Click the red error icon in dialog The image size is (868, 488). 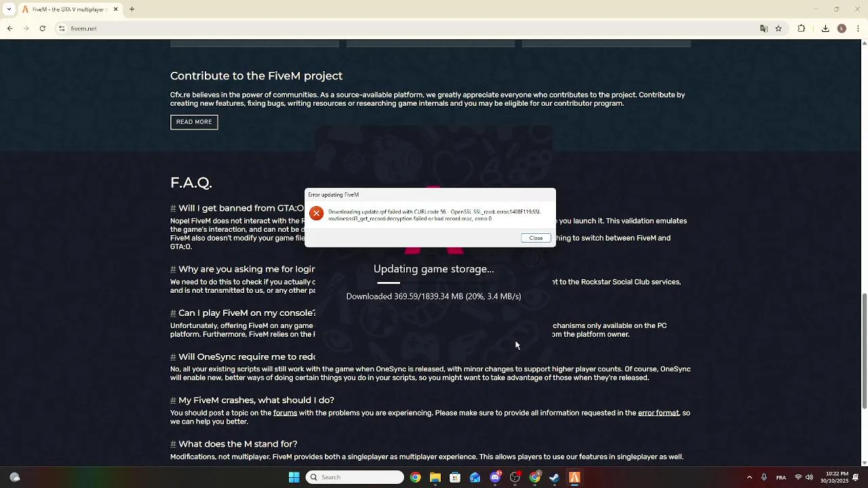pos(316,213)
